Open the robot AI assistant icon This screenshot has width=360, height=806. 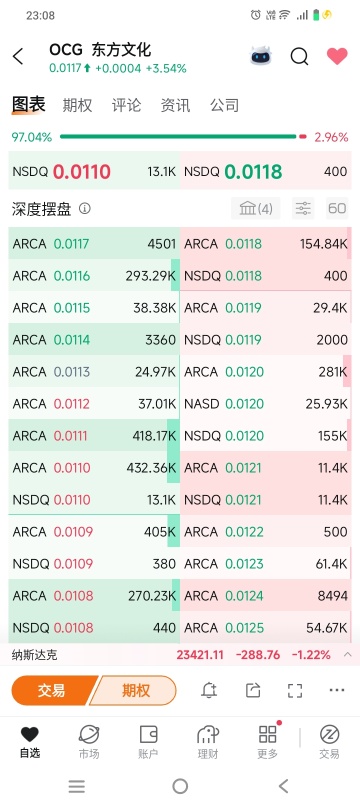tap(261, 56)
